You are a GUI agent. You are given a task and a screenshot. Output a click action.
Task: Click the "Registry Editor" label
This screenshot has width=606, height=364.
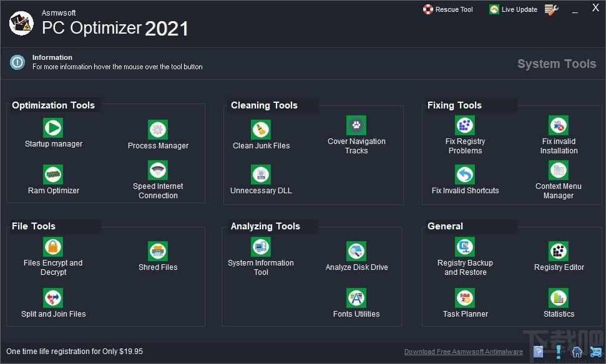(x=559, y=267)
